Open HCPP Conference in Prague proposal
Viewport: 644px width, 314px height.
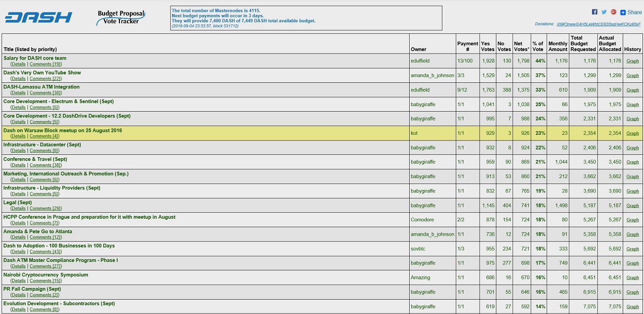(x=89, y=217)
